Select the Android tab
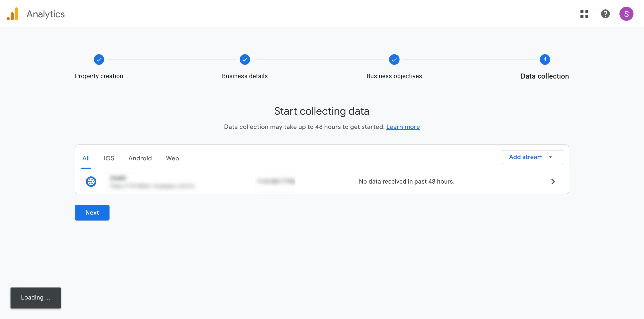Screen dimensions: 644x319 140,158
